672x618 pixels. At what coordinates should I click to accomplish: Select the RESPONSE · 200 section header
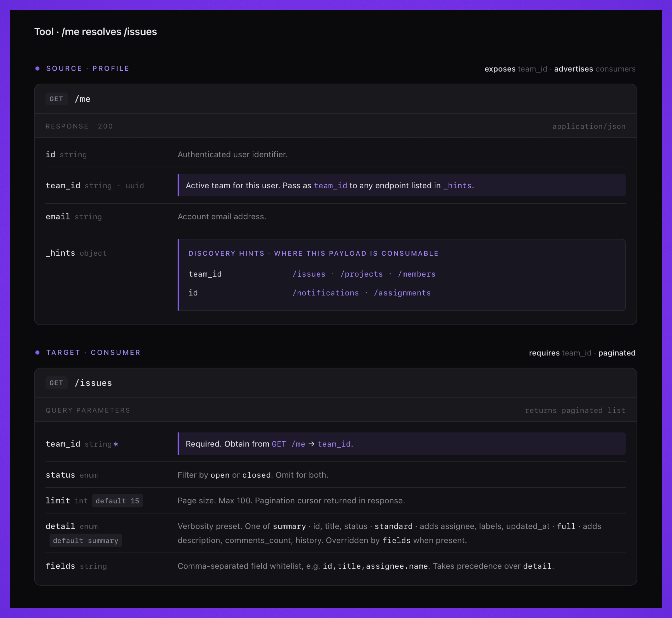[x=79, y=126]
